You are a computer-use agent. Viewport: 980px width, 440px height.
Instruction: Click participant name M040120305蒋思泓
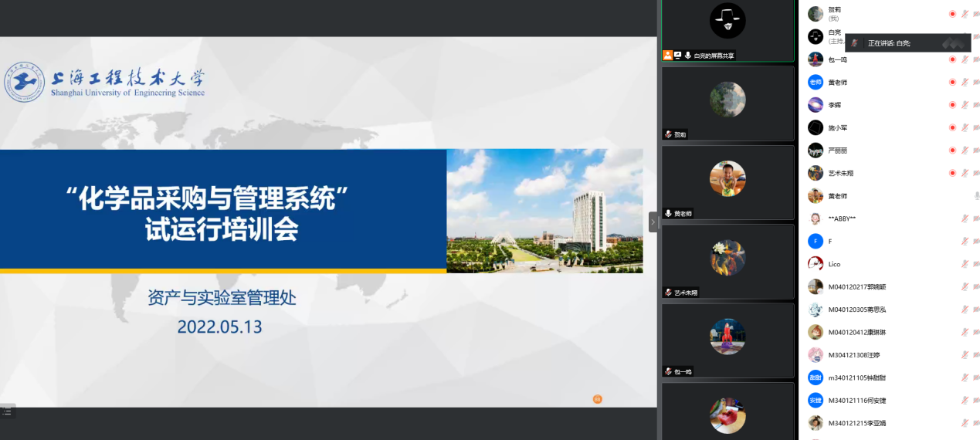(857, 310)
